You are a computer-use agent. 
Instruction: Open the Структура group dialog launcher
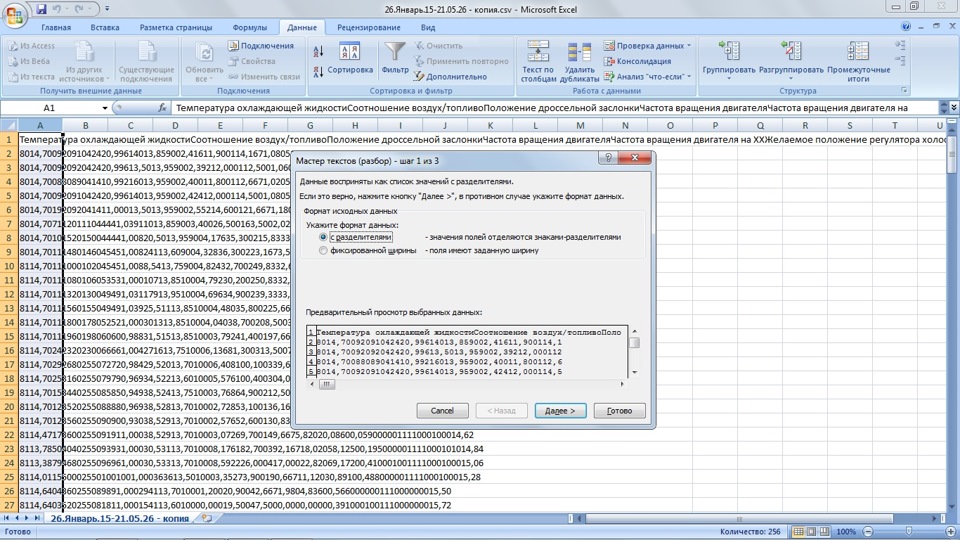[x=904, y=91]
